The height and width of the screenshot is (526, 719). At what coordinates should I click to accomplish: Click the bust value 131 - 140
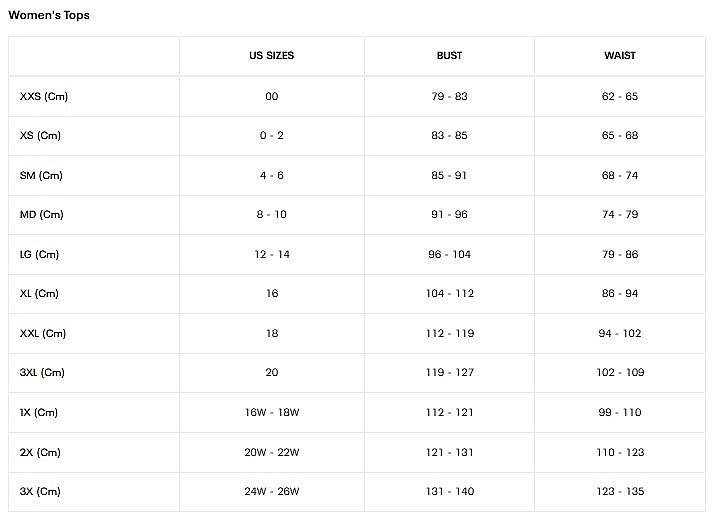449,491
